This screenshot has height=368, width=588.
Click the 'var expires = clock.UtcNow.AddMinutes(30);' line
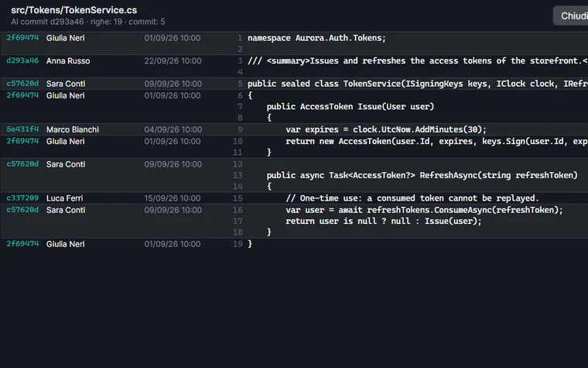tap(386, 129)
